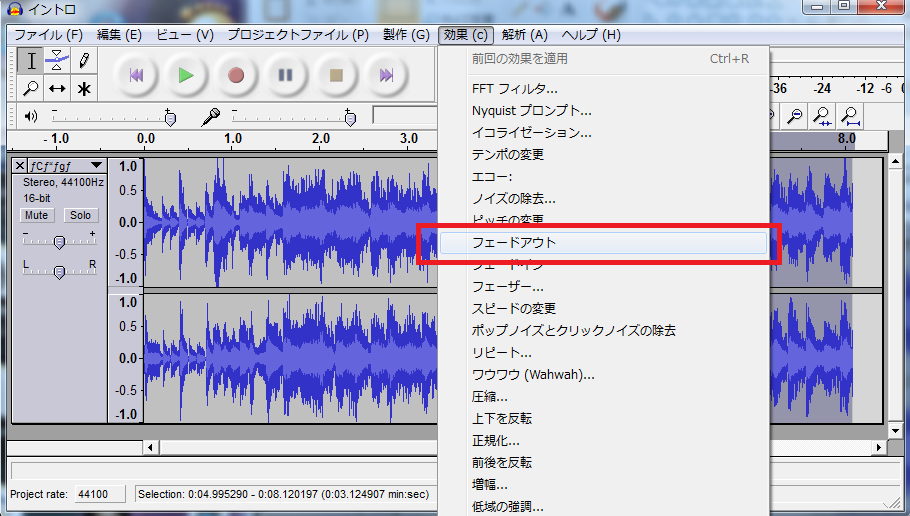This screenshot has height=516, width=910.
Task: Click the vertical scrollbar down arrow
Action: tap(895, 431)
